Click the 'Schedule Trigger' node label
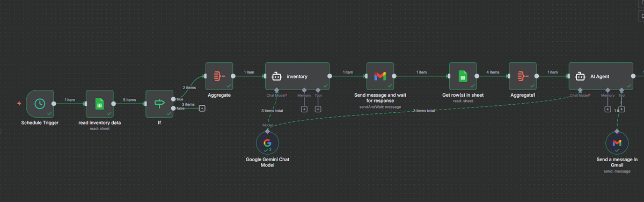This screenshot has height=202, width=644. click(x=40, y=122)
